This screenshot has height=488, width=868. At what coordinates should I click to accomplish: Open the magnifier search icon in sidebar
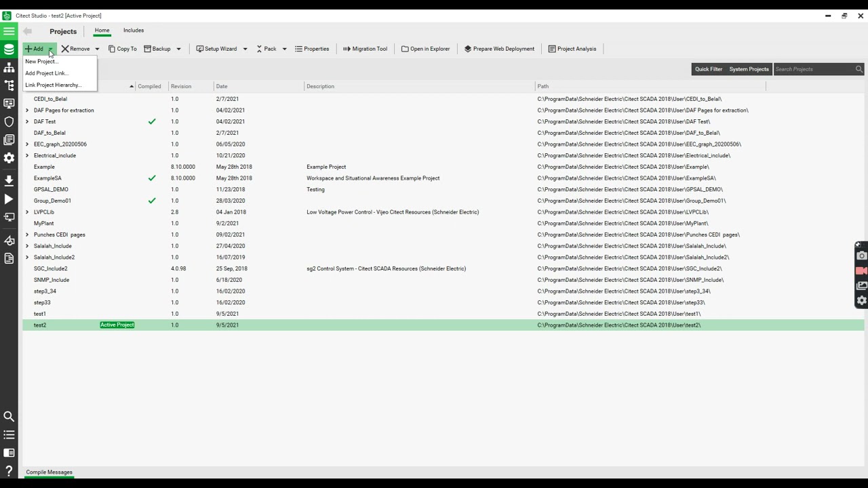coord(9,417)
